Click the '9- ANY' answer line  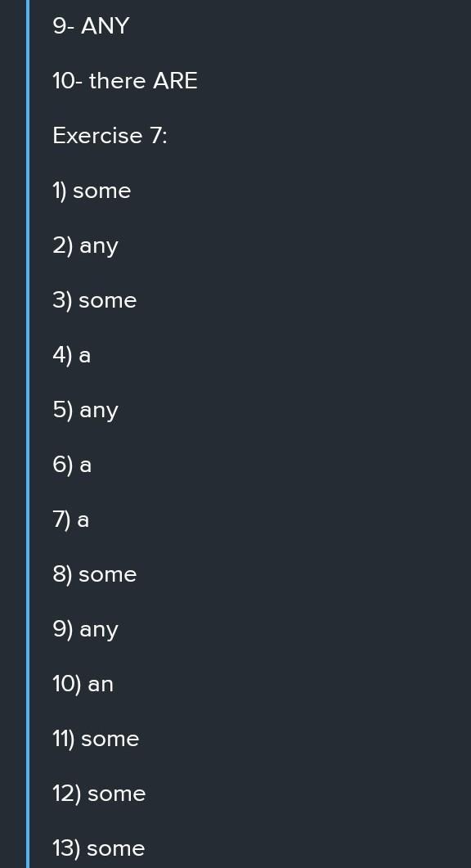click(91, 26)
